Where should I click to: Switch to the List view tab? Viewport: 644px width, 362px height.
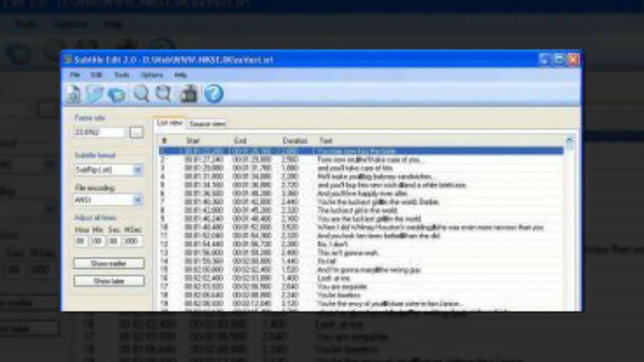click(170, 123)
